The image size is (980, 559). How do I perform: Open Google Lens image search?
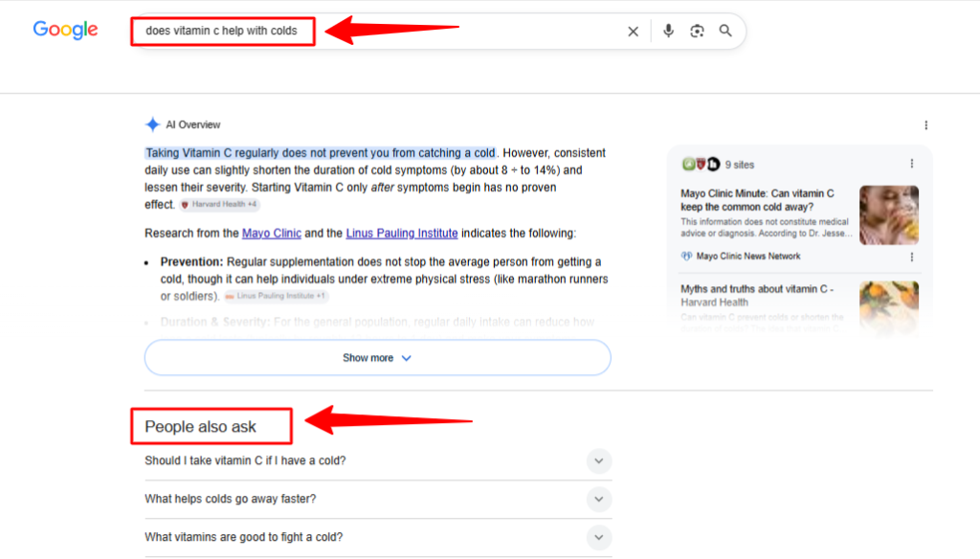[697, 31]
